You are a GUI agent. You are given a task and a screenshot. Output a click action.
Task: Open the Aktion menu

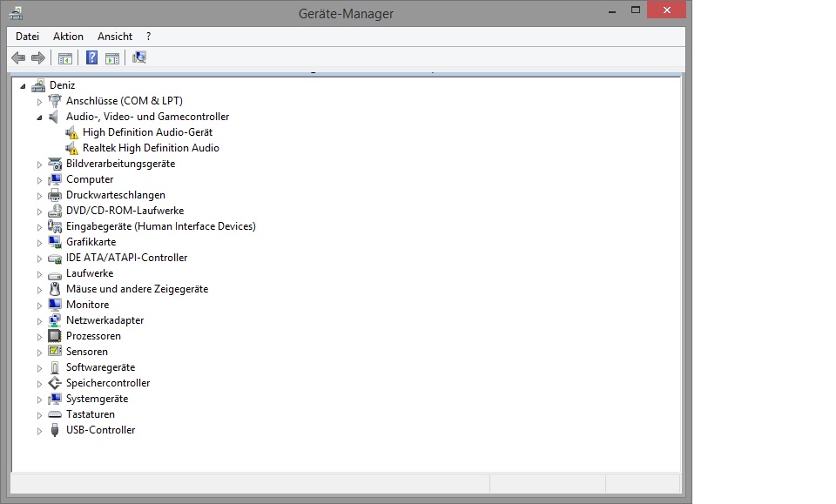68,37
